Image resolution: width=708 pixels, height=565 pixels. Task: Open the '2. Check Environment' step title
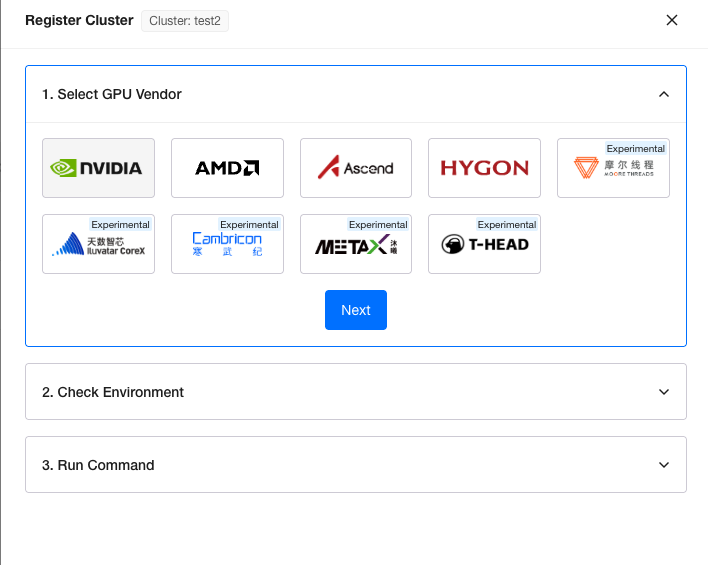113,392
